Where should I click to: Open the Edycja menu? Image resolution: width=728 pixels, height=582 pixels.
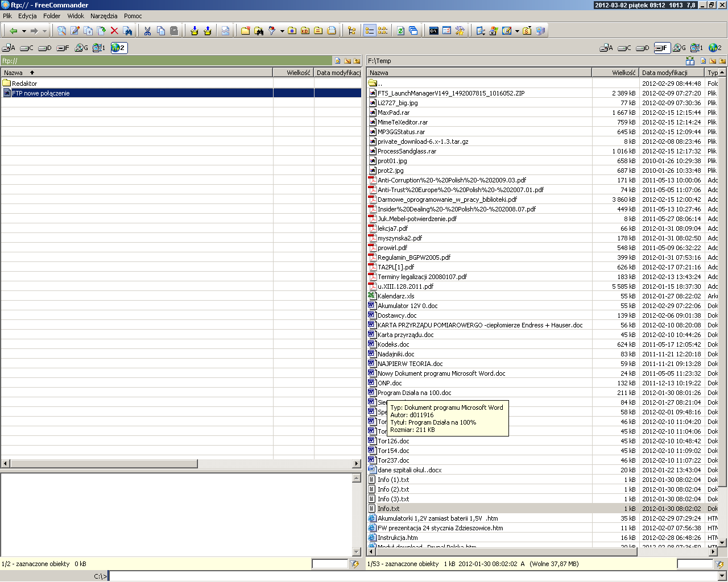point(27,16)
